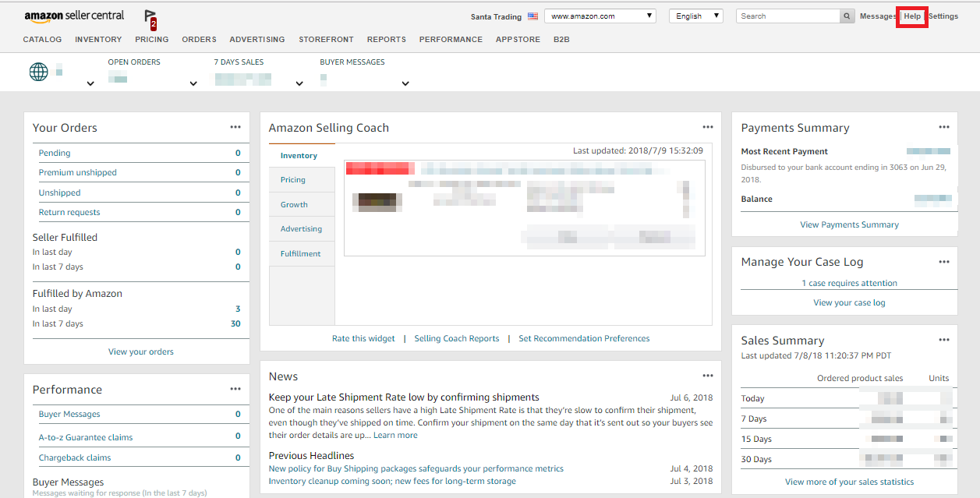980x498 pixels.
Task: Open Performance widget options menu
Action: (235, 389)
